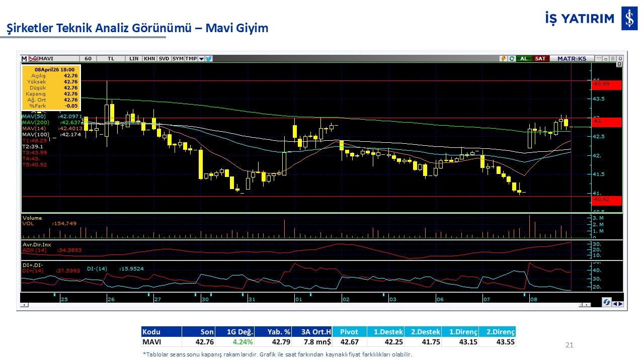Click the blue sync arrows icon
The height and width of the screenshot is (362, 644).
pyautogui.click(x=607, y=302)
